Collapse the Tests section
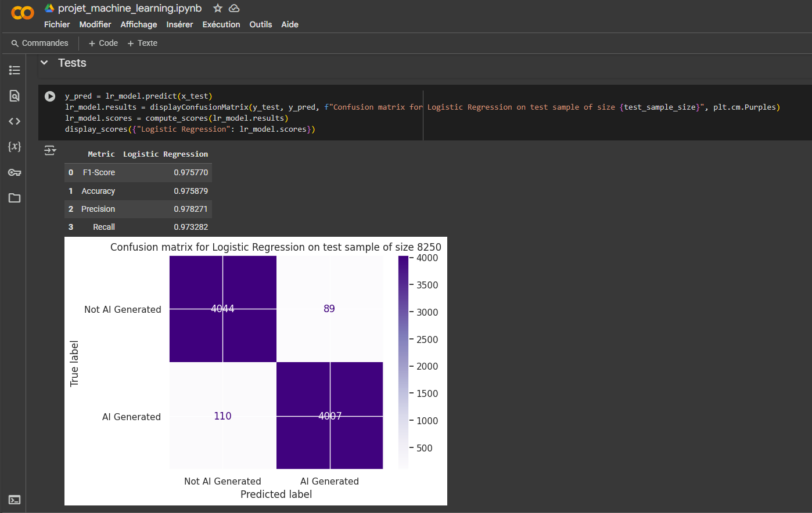Image resolution: width=812 pixels, height=513 pixels. 44,63
